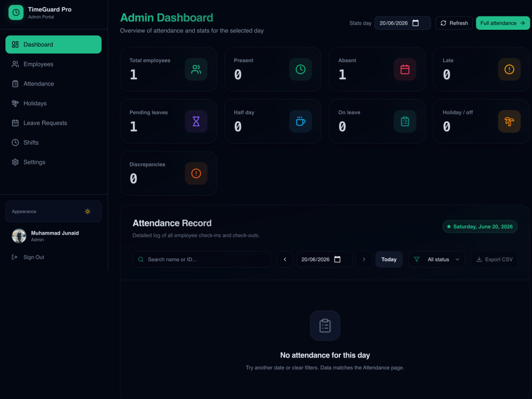Image resolution: width=532 pixels, height=399 pixels.
Task: Jump to Today in Attendance Record
Action: tap(389, 259)
